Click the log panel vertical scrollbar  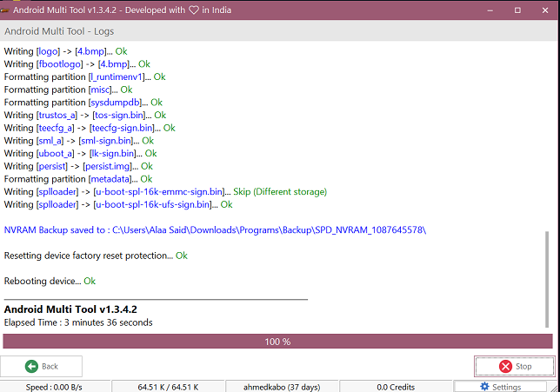(x=547, y=278)
